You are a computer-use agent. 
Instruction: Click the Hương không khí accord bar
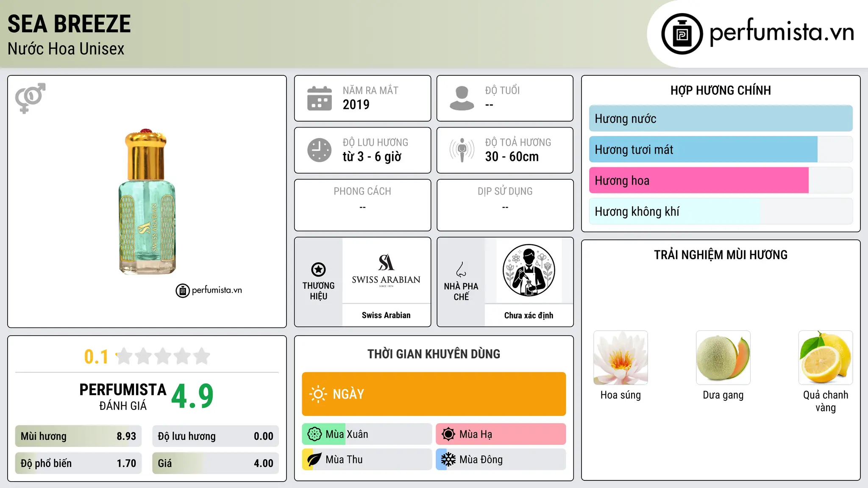[721, 211]
